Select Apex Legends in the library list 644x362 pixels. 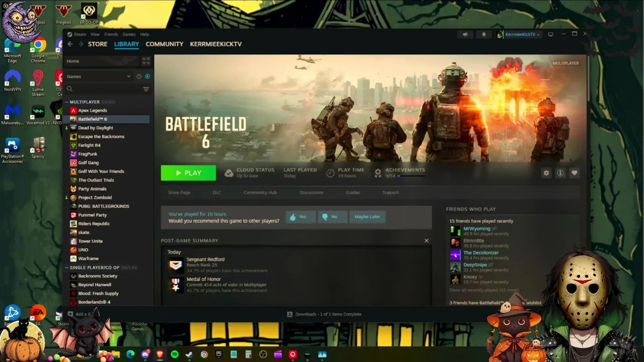[x=93, y=110]
